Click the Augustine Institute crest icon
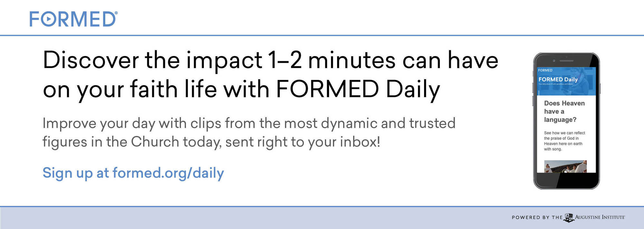This screenshot has width=644, height=229. pos(569,218)
